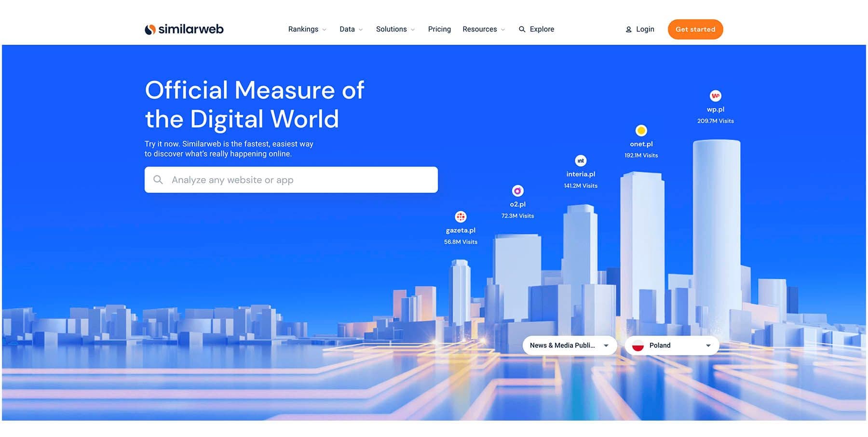Screen dimensions: 868x437
Task: Click the country dropdown arrow
Action: pos(708,345)
